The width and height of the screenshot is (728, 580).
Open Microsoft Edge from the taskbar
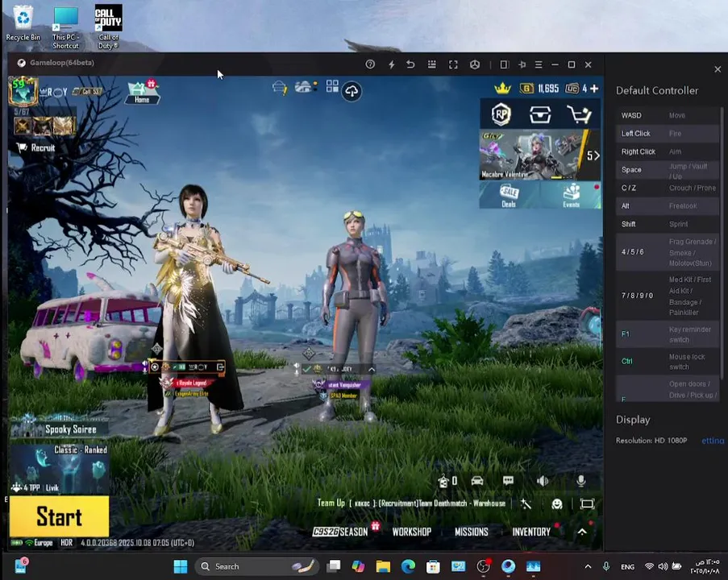tap(408, 566)
